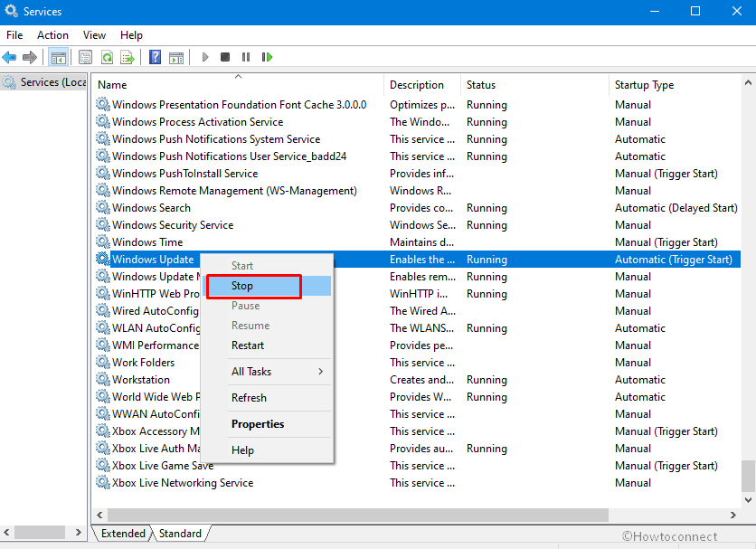
Task: Click the Refresh toolbar icon
Action: tap(107, 57)
